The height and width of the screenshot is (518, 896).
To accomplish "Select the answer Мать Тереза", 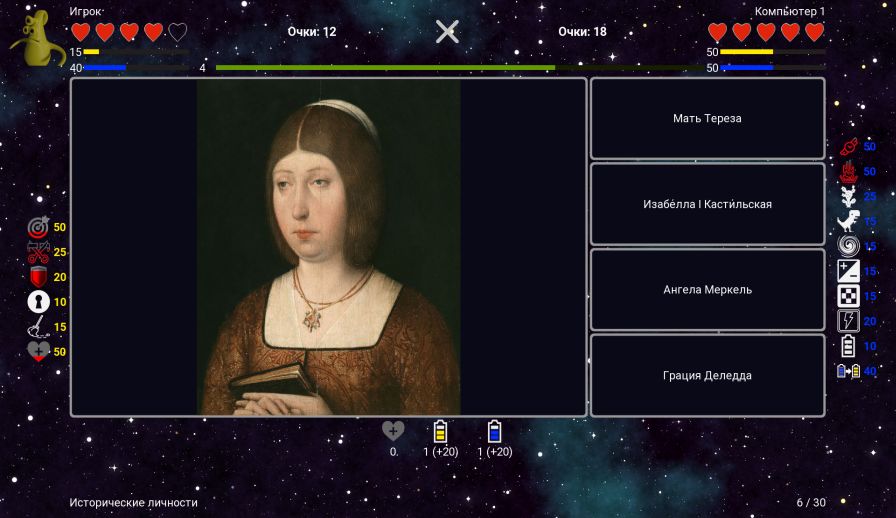I will click(x=707, y=119).
